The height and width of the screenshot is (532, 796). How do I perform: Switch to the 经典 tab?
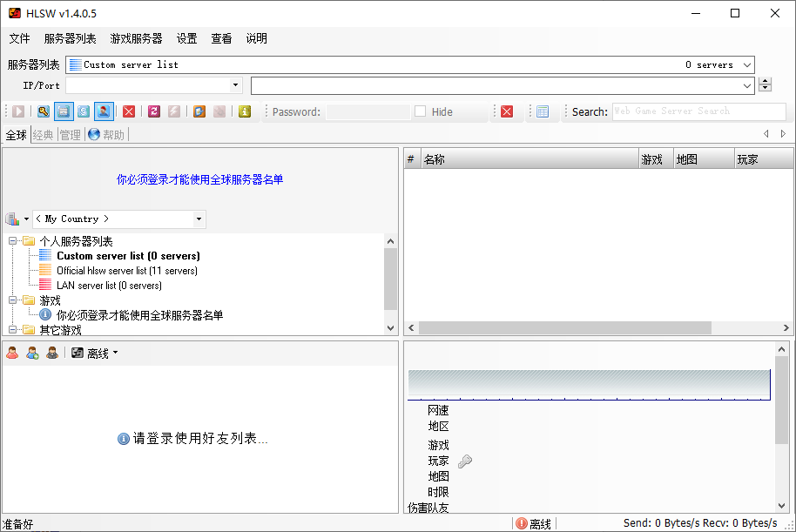click(x=44, y=134)
